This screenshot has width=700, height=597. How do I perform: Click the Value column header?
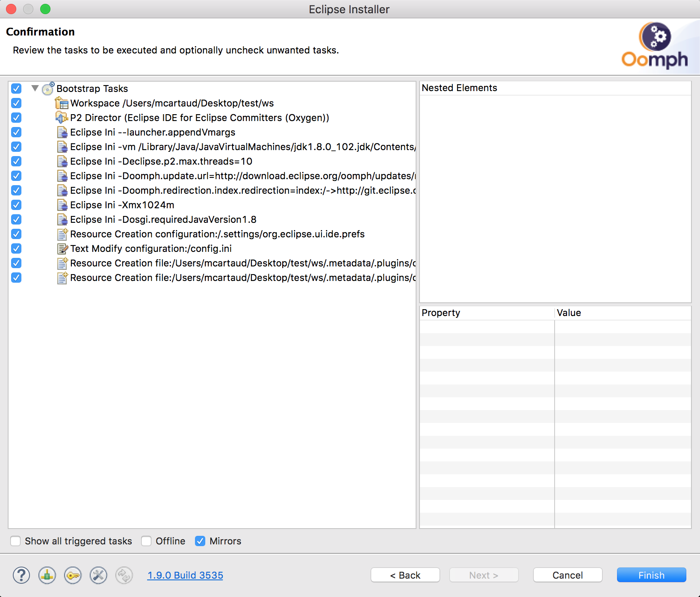pos(623,313)
